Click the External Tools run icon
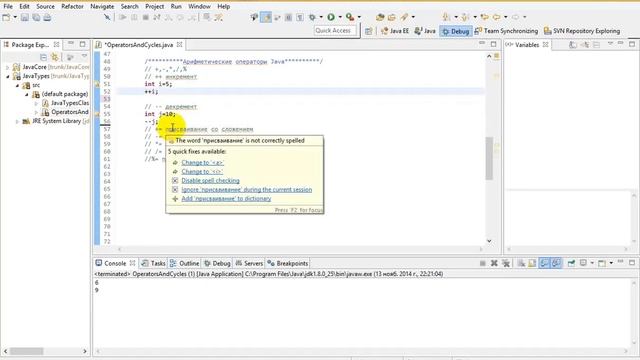 coord(350,17)
